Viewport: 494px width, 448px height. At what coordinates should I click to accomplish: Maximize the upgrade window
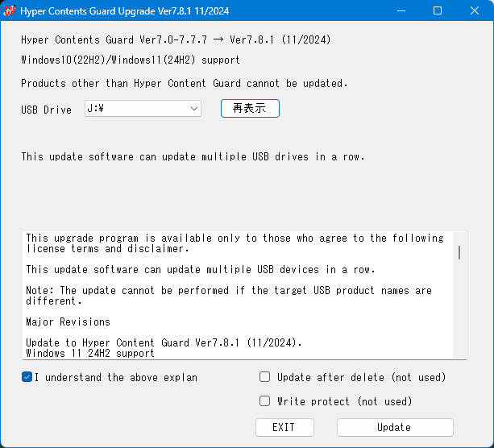click(x=438, y=10)
